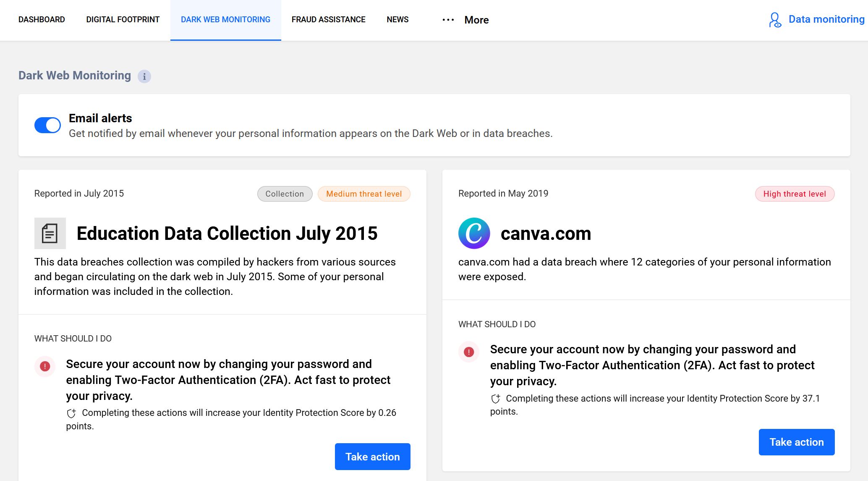The image size is (868, 481).
Task: Click the High threat level badge
Action: (x=795, y=194)
